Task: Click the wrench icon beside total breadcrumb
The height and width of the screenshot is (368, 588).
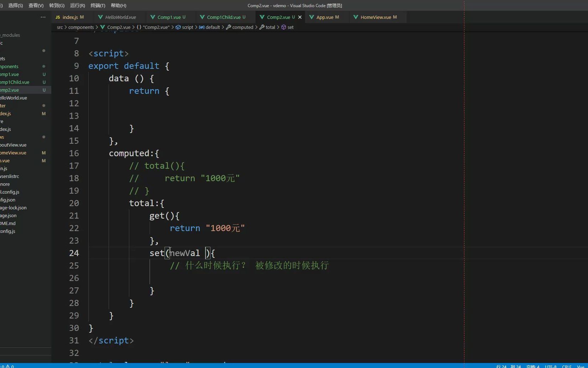Action: 262,27
